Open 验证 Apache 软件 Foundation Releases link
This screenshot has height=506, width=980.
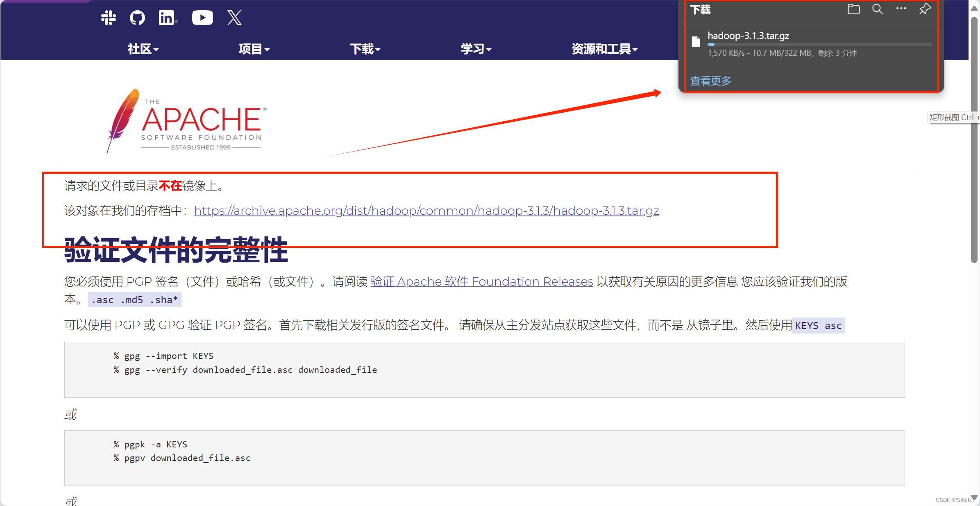click(x=482, y=281)
